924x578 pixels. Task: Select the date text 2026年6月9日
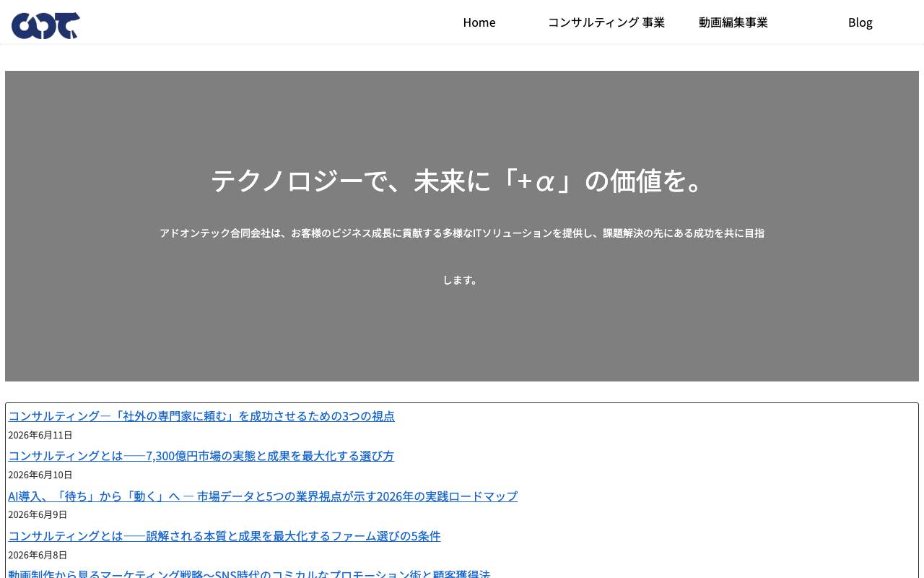[x=38, y=514]
